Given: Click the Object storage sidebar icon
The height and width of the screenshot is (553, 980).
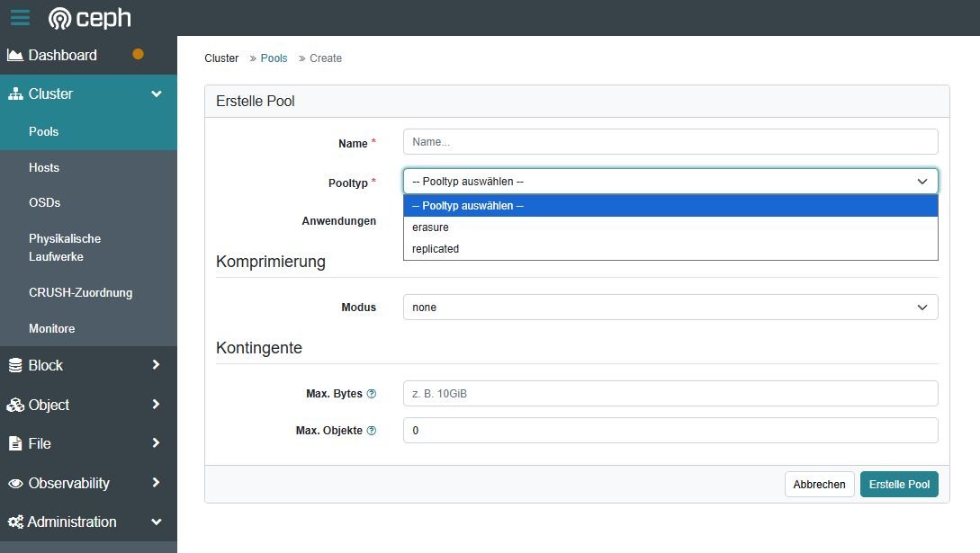Looking at the screenshot, I should [x=14, y=405].
